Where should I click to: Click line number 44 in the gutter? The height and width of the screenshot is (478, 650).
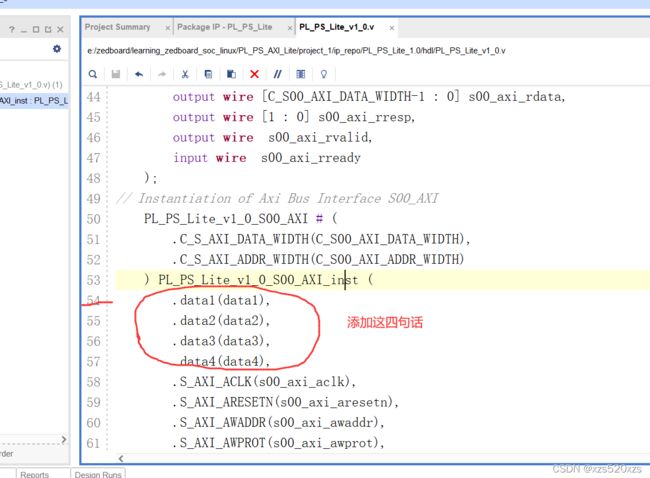94,97
